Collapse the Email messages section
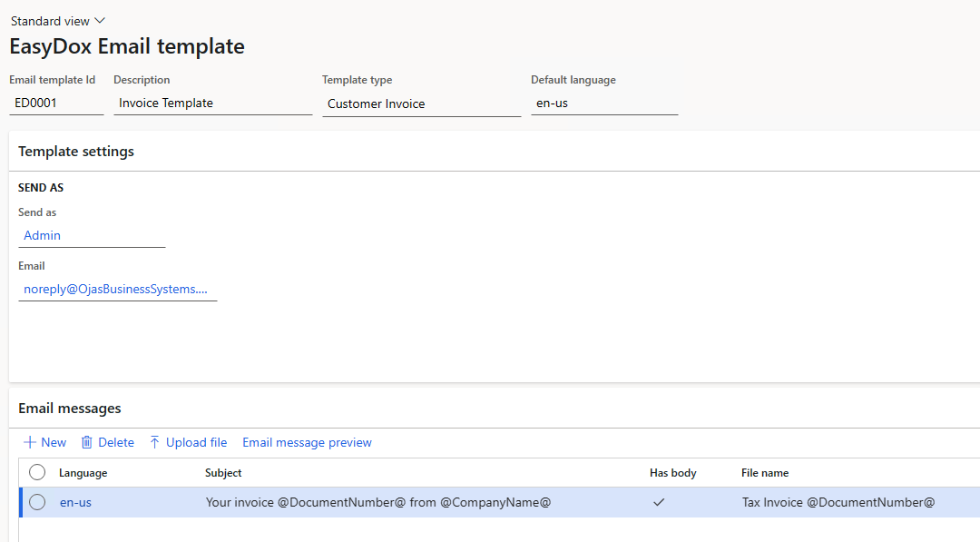 (70, 408)
